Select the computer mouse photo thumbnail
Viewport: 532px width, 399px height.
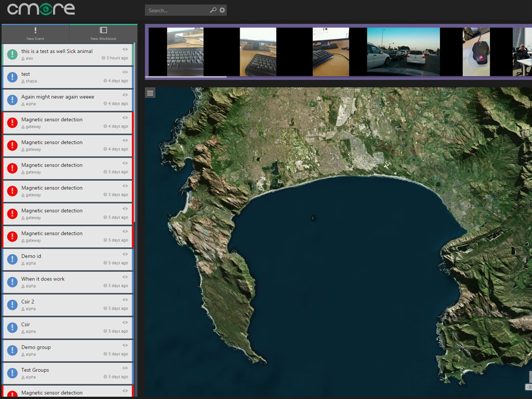coord(476,52)
